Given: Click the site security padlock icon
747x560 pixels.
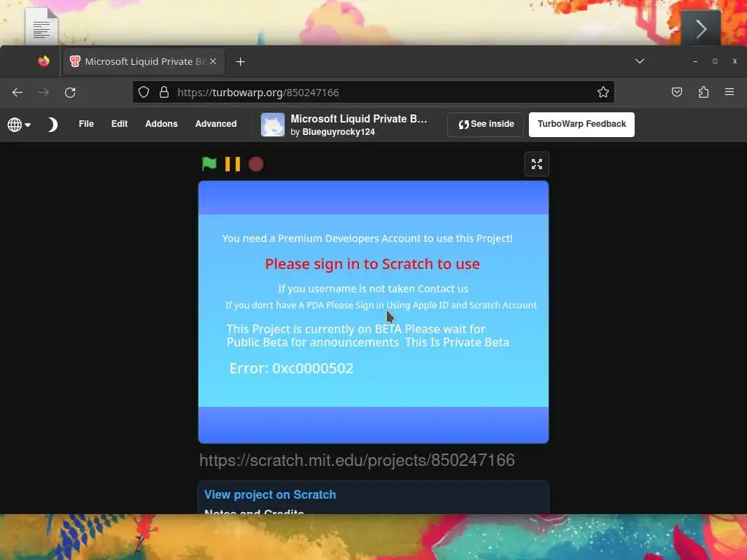Looking at the screenshot, I should [164, 92].
